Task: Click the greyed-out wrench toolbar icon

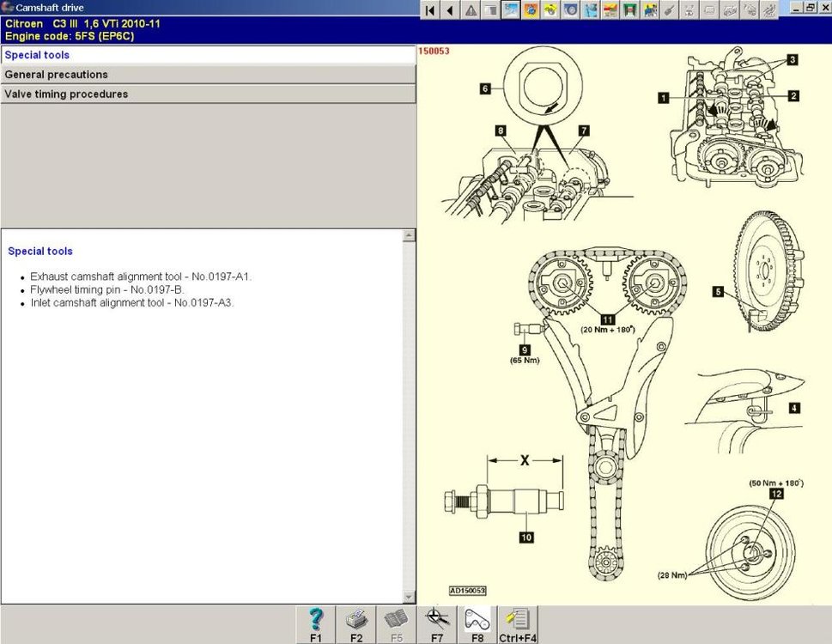Action: click(x=671, y=9)
